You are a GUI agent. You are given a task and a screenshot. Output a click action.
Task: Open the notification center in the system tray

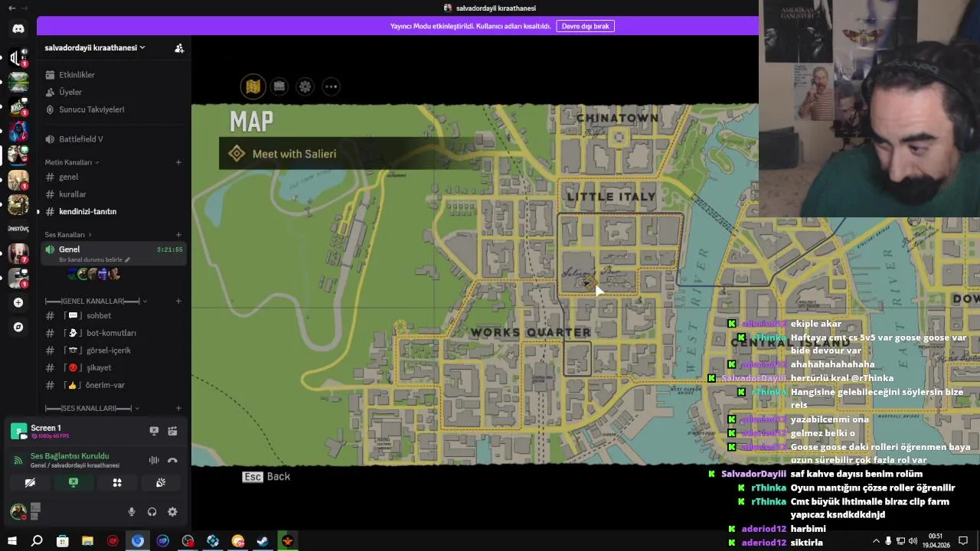pyautogui.click(x=964, y=541)
